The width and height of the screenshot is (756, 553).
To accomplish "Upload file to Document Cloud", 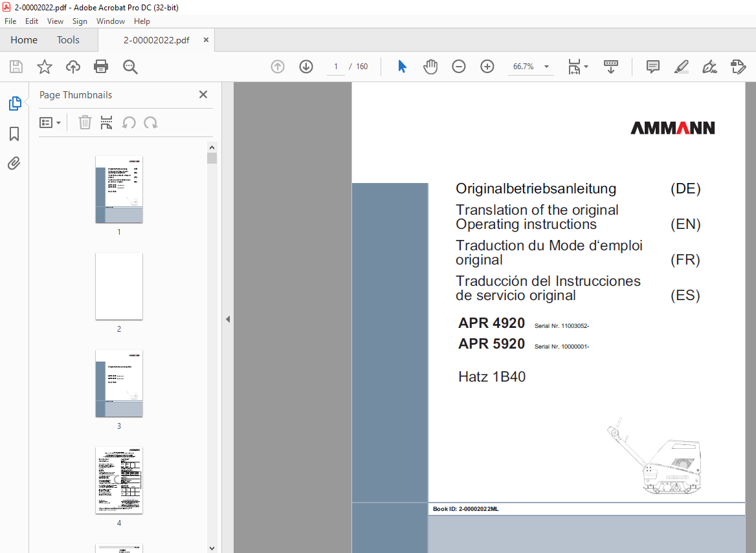I will coord(72,67).
